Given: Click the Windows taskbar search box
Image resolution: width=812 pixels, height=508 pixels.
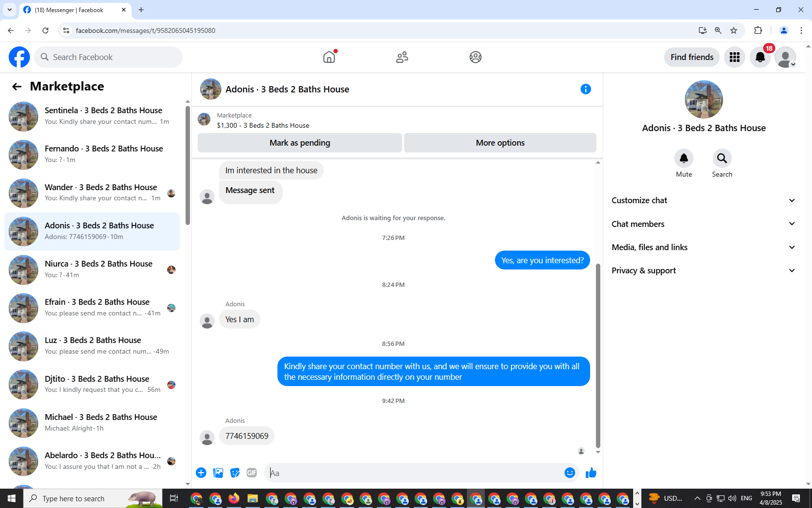Looking at the screenshot, I should pyautogui.click(x=93, y=498).
